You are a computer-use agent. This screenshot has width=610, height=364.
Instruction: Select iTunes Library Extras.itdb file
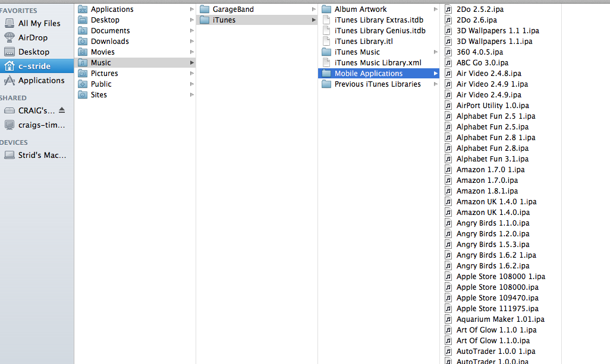coord(379,20)
